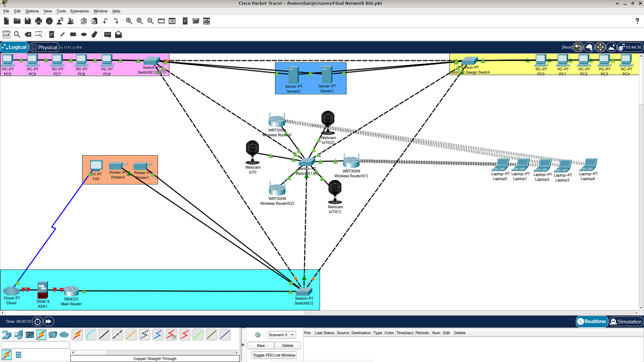Image resolution: width=644 pixels, height=362 pixels.
Task: Click the Paste toolbar icon
Action: point(95,21)
